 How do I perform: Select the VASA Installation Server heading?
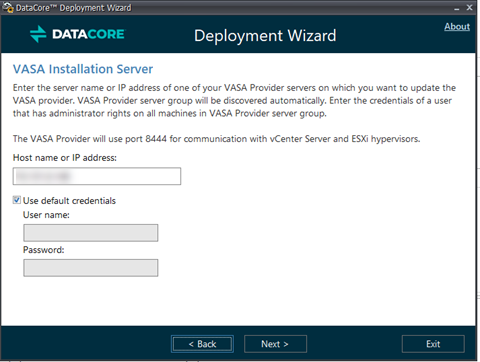pos(83,69)
